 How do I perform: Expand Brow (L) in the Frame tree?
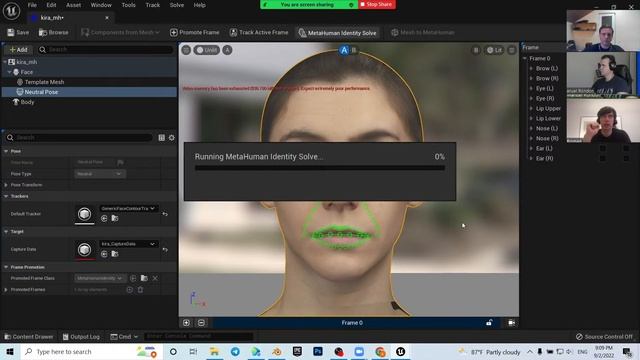[x=531, y=69]
